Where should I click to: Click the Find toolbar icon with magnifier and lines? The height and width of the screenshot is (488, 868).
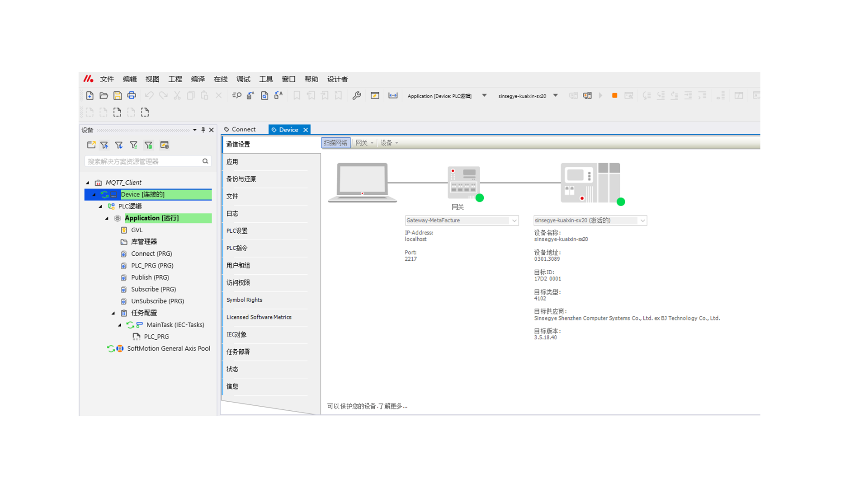point(236,95)
